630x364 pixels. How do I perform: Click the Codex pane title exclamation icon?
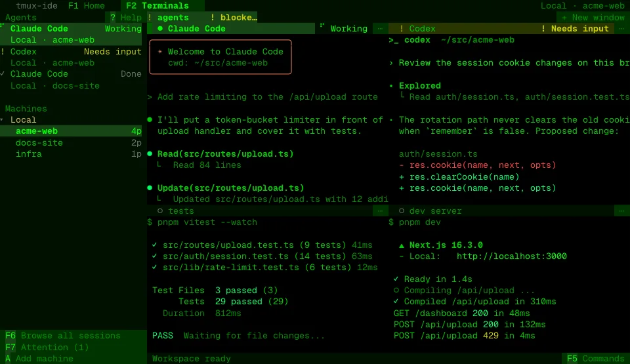point(402,28)
